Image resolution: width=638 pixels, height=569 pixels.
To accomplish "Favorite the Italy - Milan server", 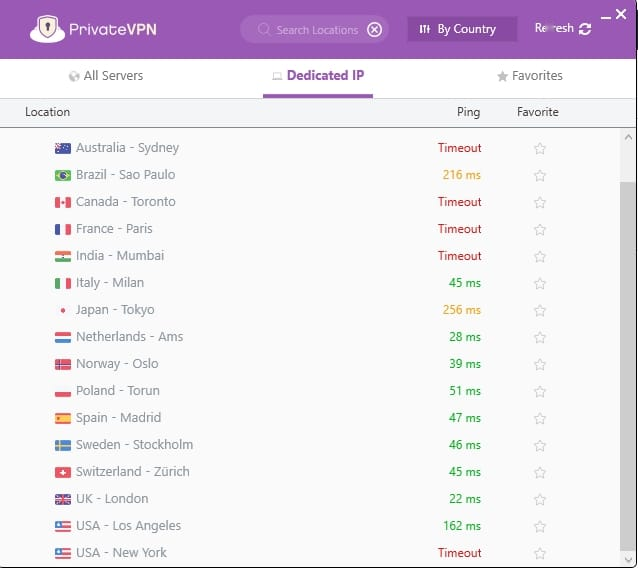I will pyautogui.click(x=540, y=283).
